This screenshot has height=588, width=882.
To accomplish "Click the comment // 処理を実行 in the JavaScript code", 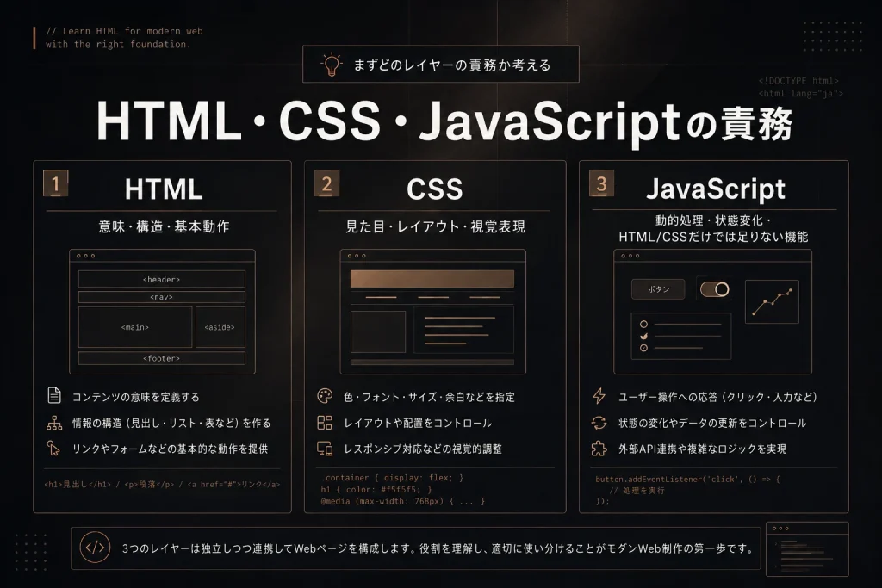I will tap(637, 490).
